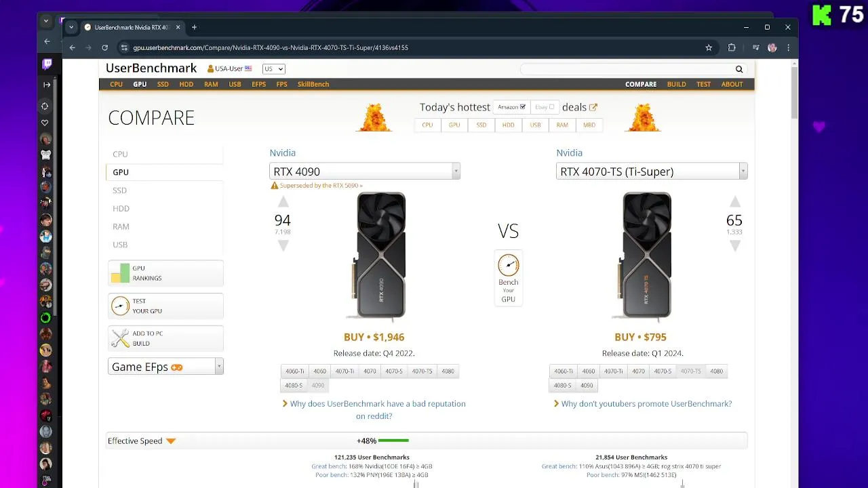Open the US country dropdown

(274, 69)
